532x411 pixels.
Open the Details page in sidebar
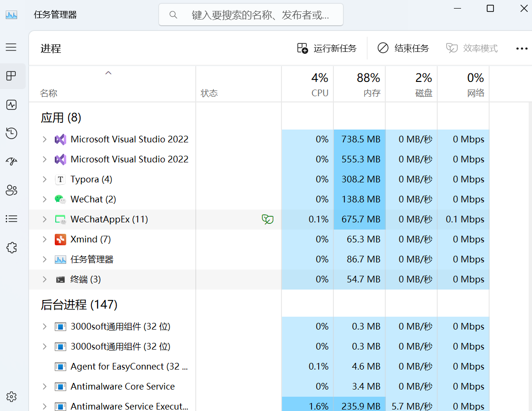pyautogui.click(x=11, y=219)
